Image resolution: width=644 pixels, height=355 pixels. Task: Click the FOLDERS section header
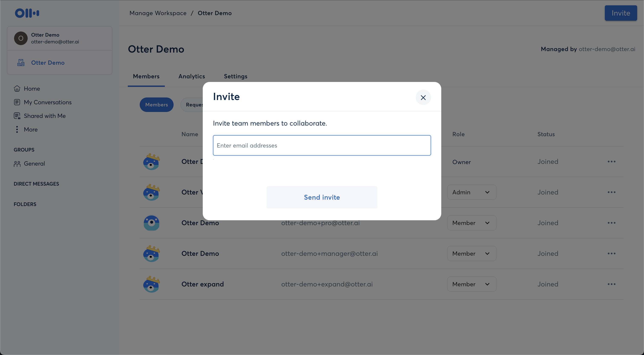[25, 204]
